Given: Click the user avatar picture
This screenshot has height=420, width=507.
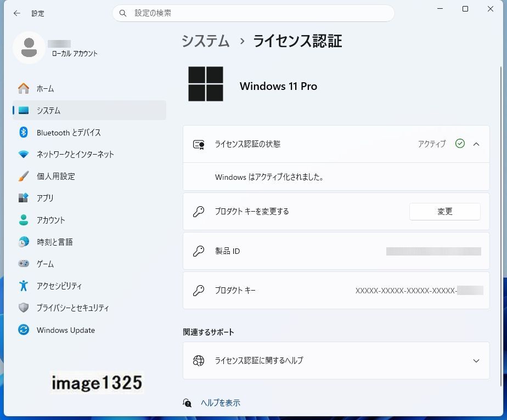Looking at the screenshot, I should tap(29, 48).
